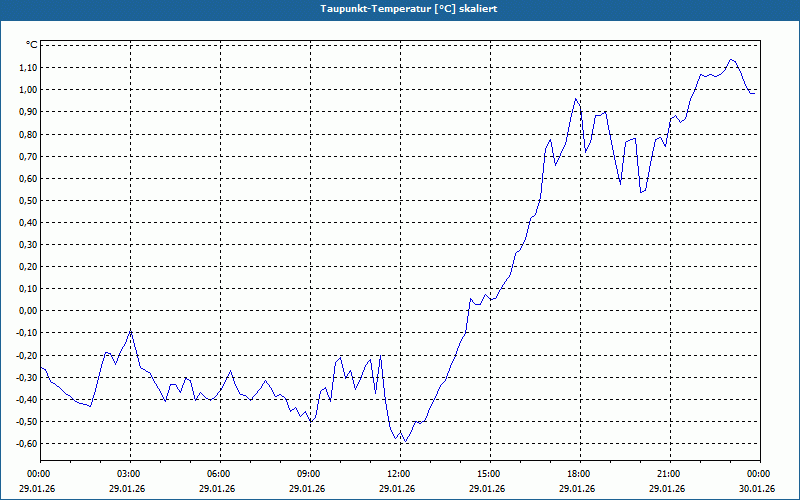Click the "29.01.26" date beneath 03:00
800x500 pixels.
pyautogui.click(x=127, y=488)
